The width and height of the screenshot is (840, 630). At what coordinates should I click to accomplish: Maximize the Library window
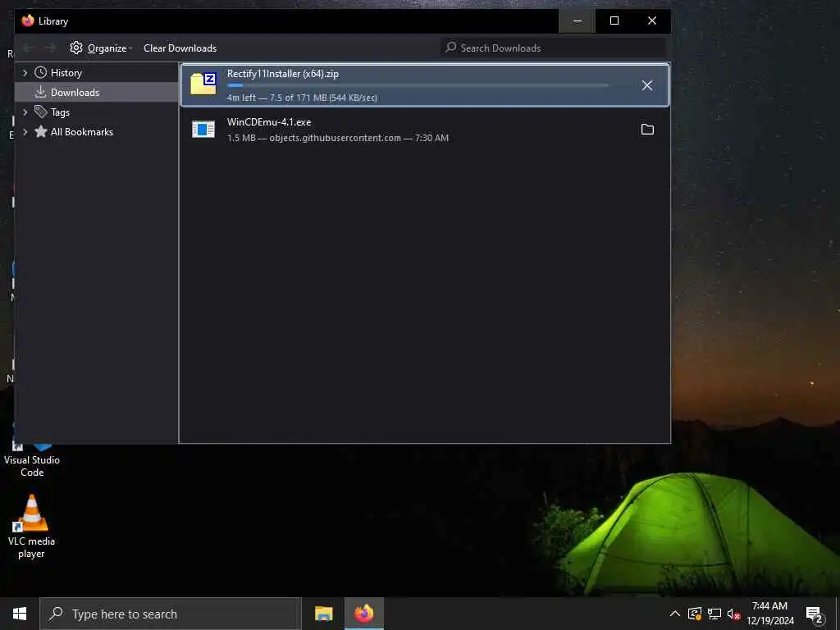click(x=614, y=21)
